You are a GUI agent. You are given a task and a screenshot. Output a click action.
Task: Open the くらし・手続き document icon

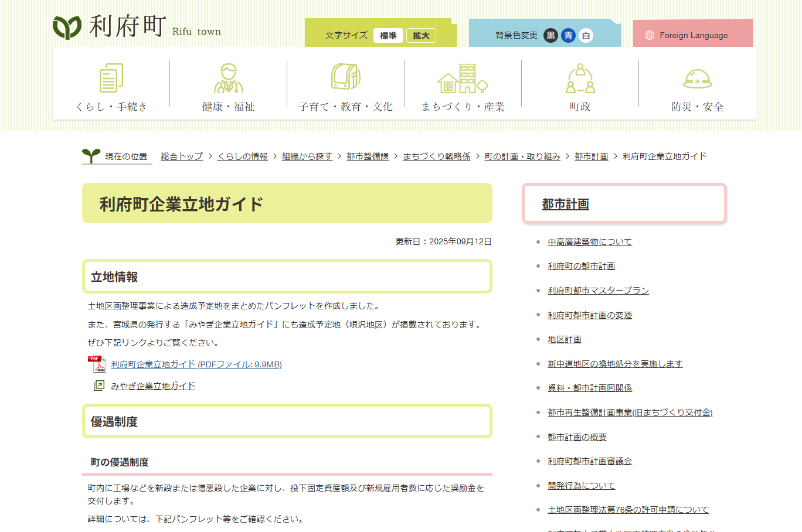tap(111, 78)
